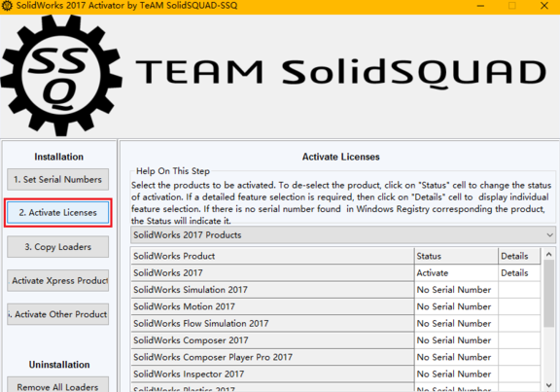Click the Remove All Loaders button

58,384
